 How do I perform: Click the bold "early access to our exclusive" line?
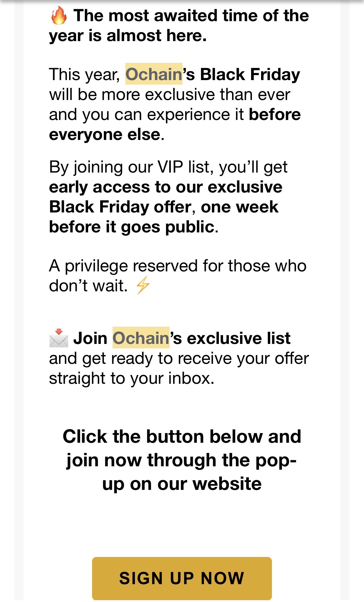[166, 187]
